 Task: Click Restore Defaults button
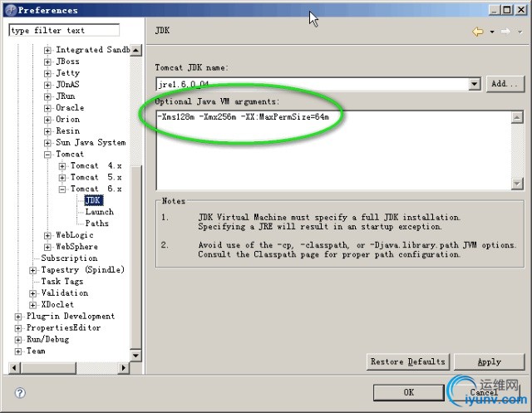coord(408,361)
